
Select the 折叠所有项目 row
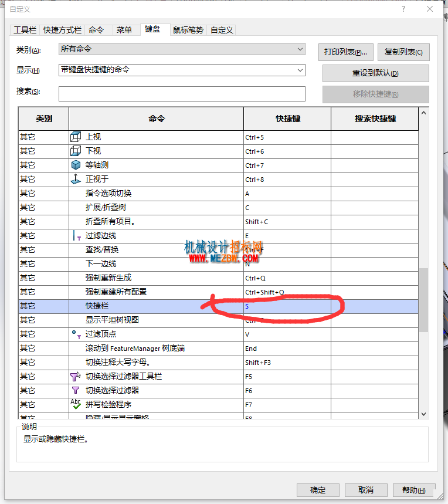[218, 222]
